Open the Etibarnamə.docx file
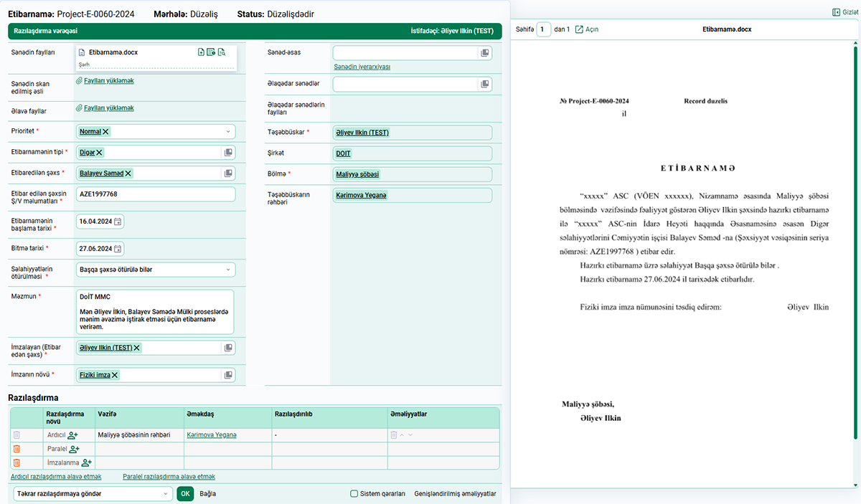The image size is (861, 504). pos(113,52)
